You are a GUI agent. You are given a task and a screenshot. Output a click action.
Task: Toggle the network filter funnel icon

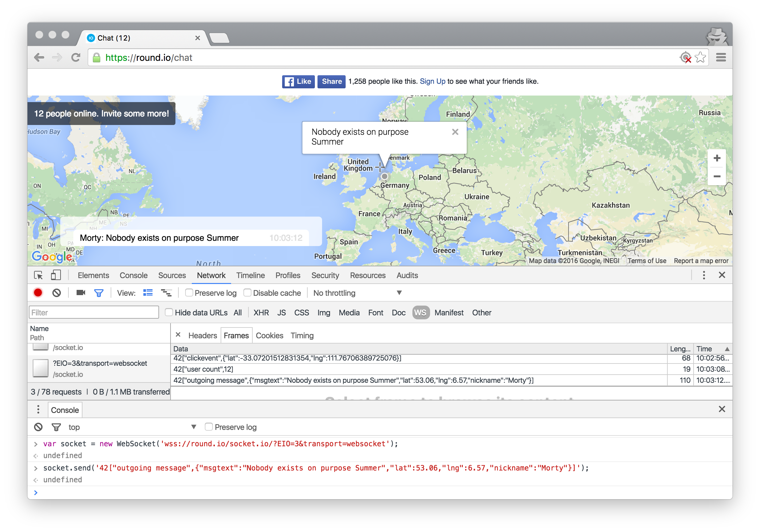click(99, 293)
